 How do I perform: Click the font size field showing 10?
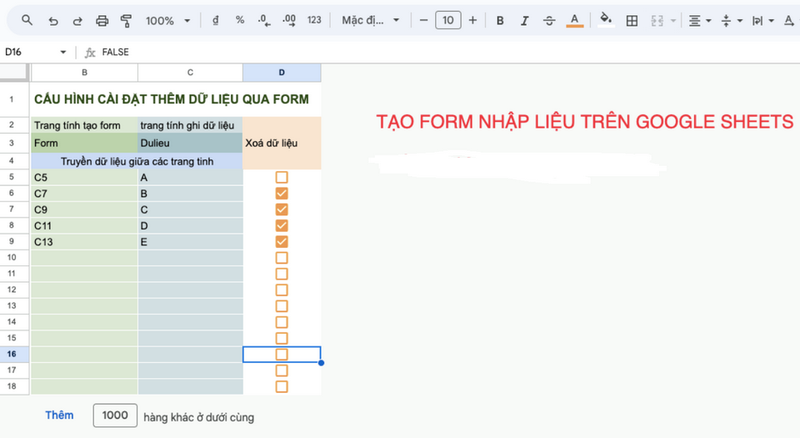448,20
